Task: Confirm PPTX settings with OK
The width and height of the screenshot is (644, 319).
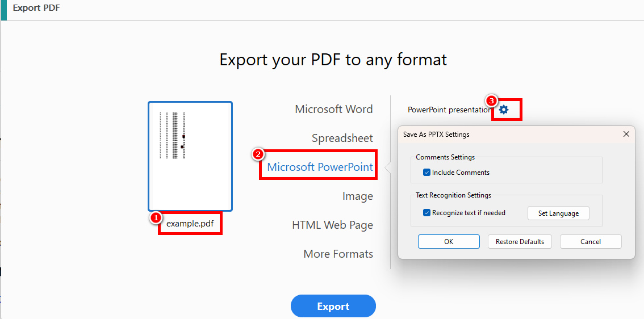Action: [449, 242]
